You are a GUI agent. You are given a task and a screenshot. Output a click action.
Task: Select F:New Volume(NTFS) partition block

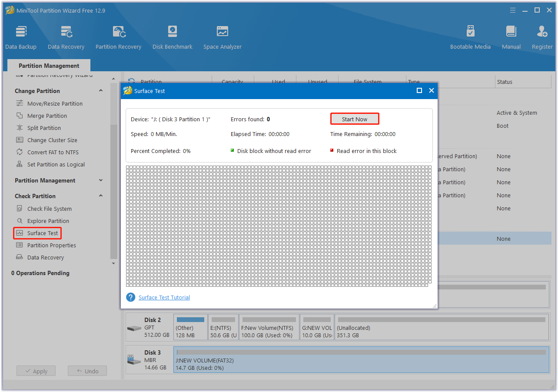tap(269, 327)
